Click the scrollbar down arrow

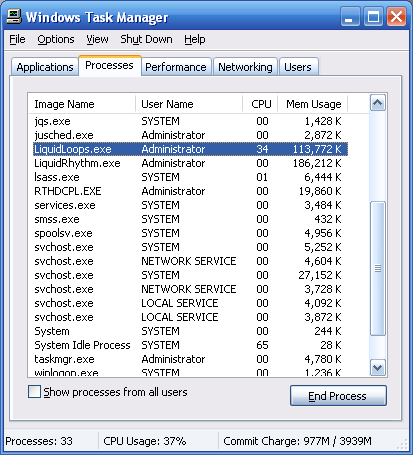(378, 368)
